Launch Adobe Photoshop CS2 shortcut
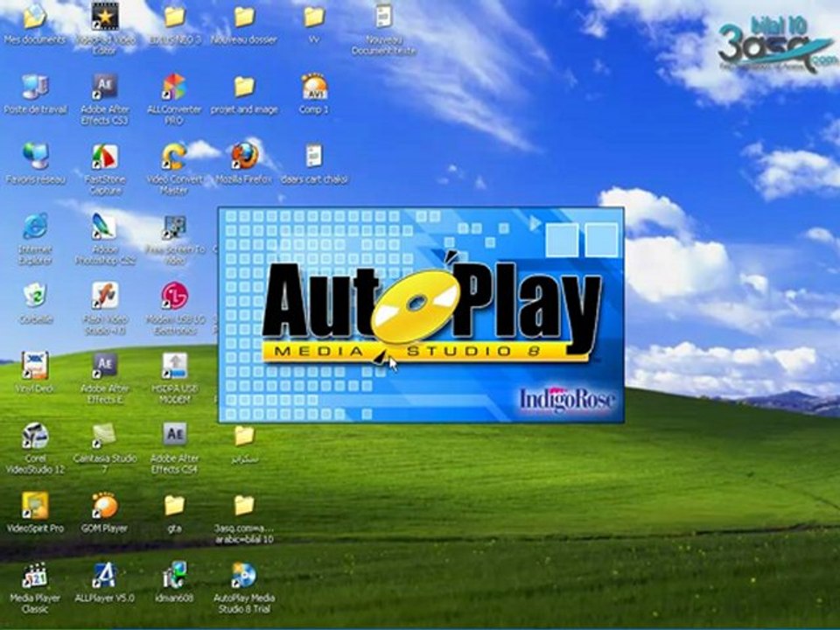Viewport: 840px width, 630px height. [104, 226]
